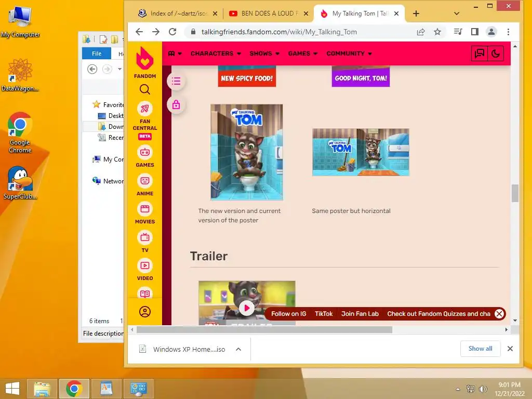Click the horizontal scrollbar thumb
Screen dimensions: 532x399
coord(264,329)
